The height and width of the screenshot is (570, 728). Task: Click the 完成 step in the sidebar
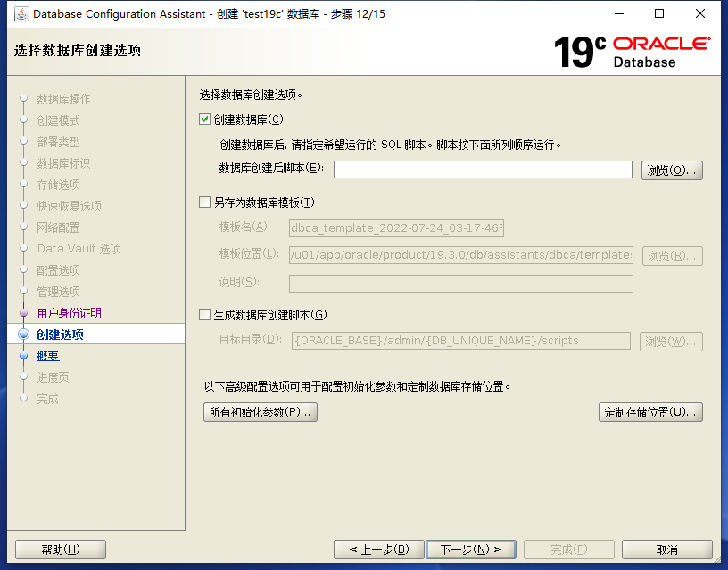48,399
